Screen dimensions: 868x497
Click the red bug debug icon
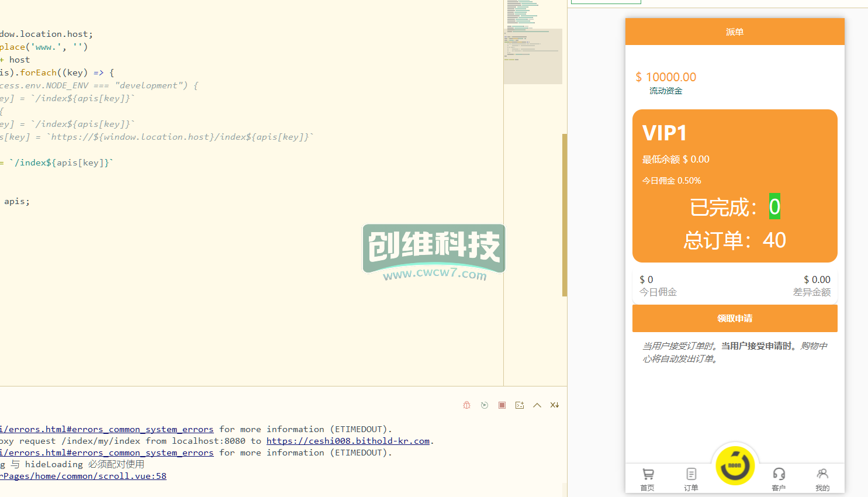(466, 405)
